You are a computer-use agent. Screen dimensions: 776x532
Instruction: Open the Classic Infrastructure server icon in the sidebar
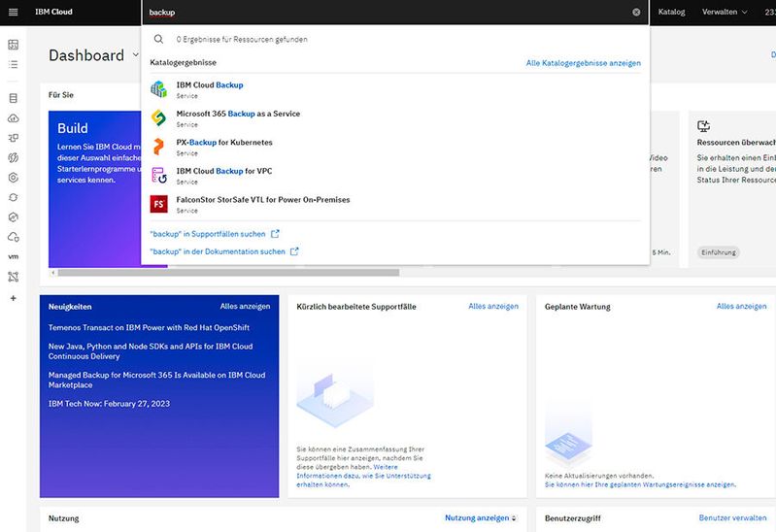[14, 98]
